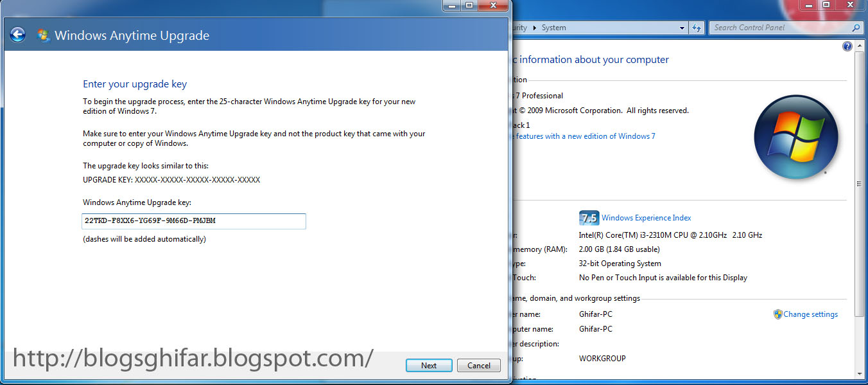Click the Next button
The width and height of the screenshot is (868, 385).
(x=429, y=365)
